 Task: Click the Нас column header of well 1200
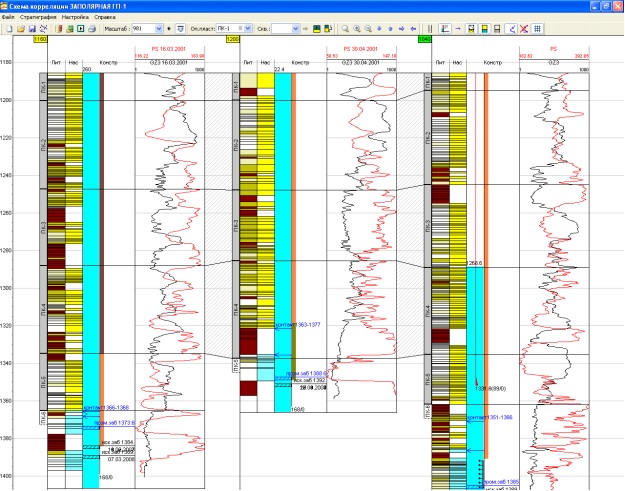point(265,63)
